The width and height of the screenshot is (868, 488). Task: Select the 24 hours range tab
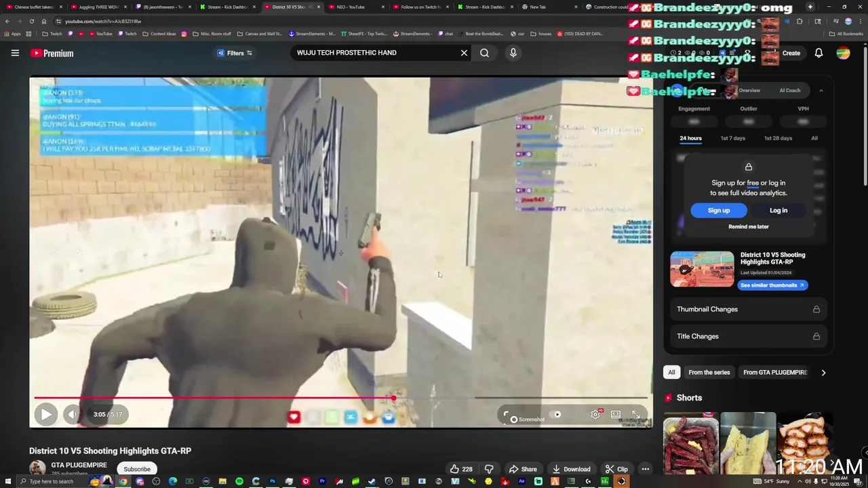click(x=690, y=138)
